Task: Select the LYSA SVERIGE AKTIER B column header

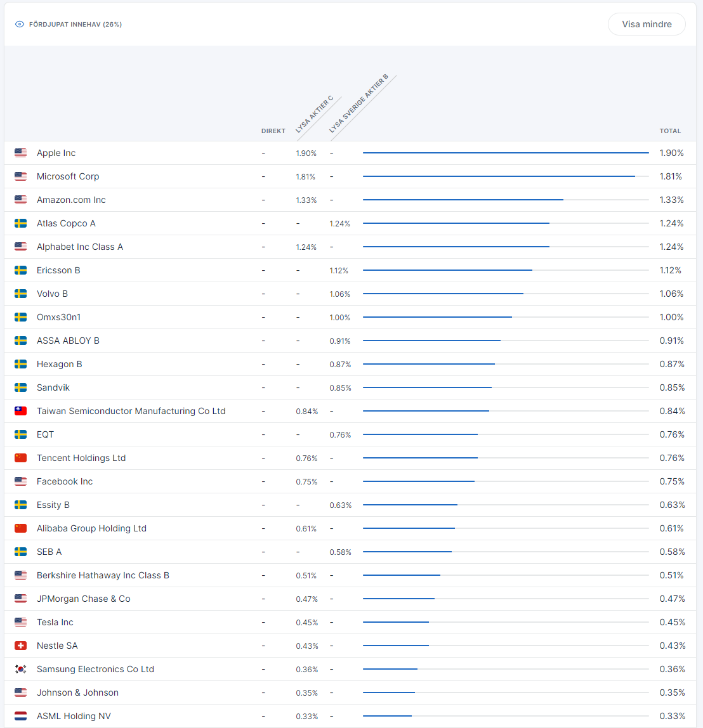Action: coord(358,104)
